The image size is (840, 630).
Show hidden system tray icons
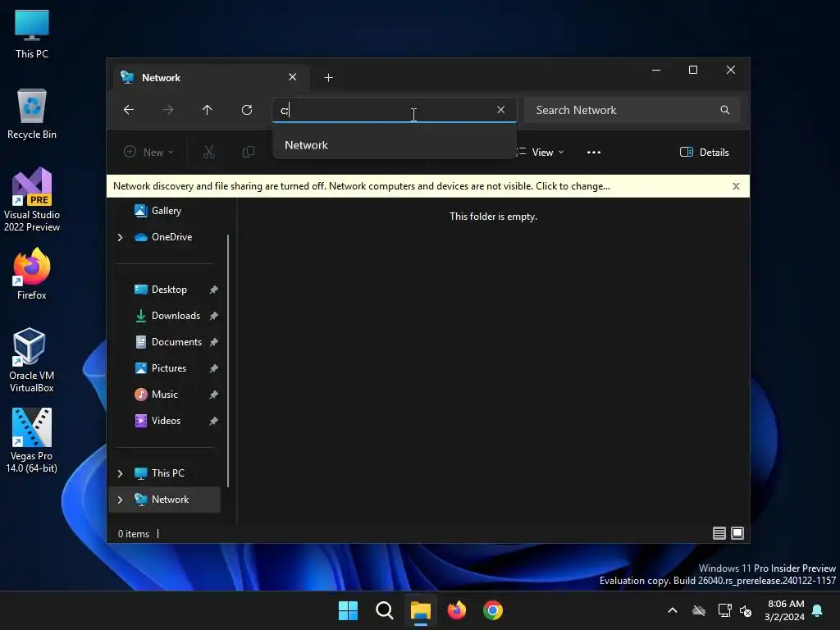pos(673,610)
